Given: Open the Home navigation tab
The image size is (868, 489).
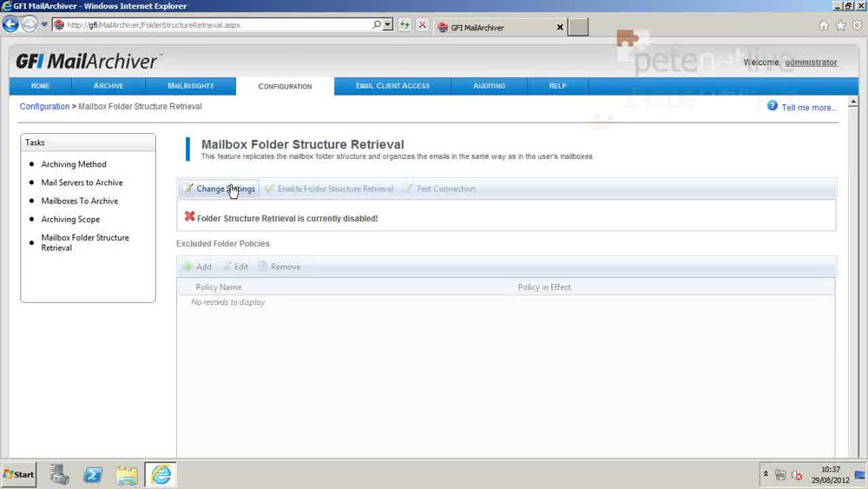Looking at the screenshot, I should click(x=40, y=86).
